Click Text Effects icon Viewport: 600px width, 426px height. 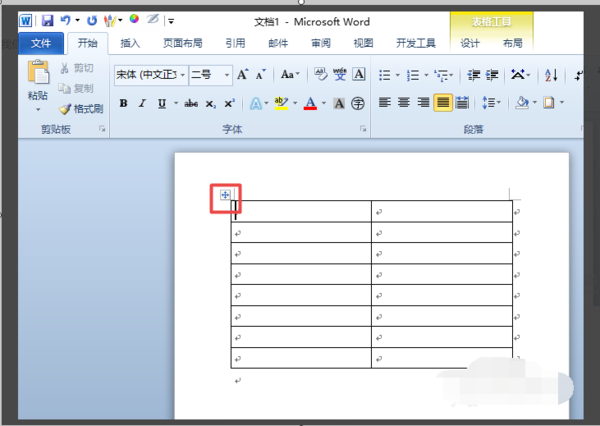click(256, 103)
